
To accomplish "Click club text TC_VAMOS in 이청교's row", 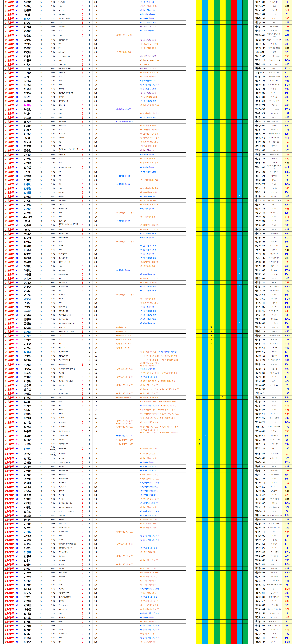I will (x=63, y=2).
